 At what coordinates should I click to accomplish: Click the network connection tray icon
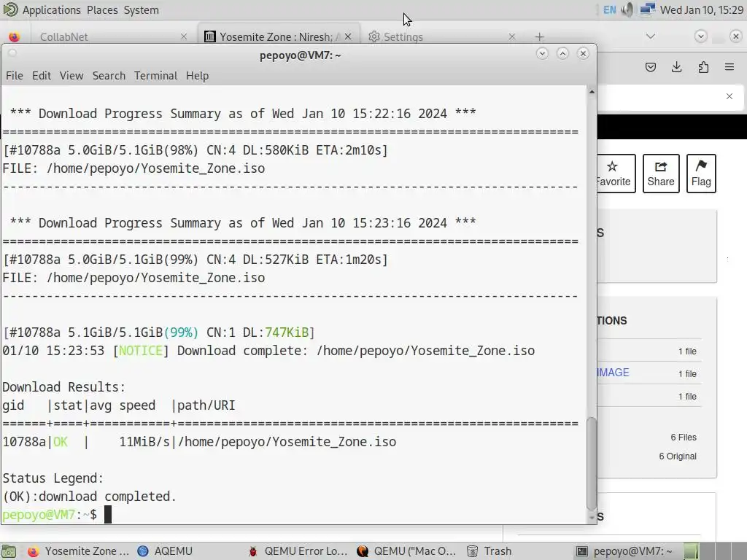647,9
